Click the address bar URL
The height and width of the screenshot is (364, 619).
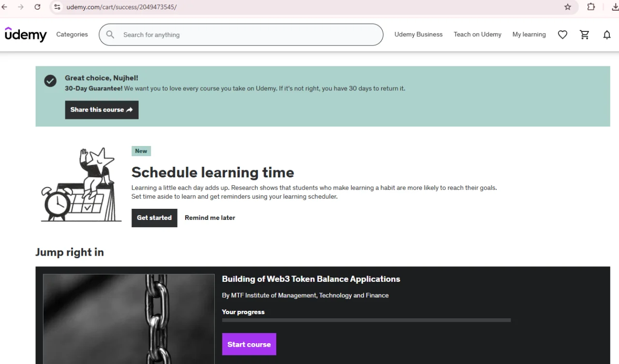121,7
